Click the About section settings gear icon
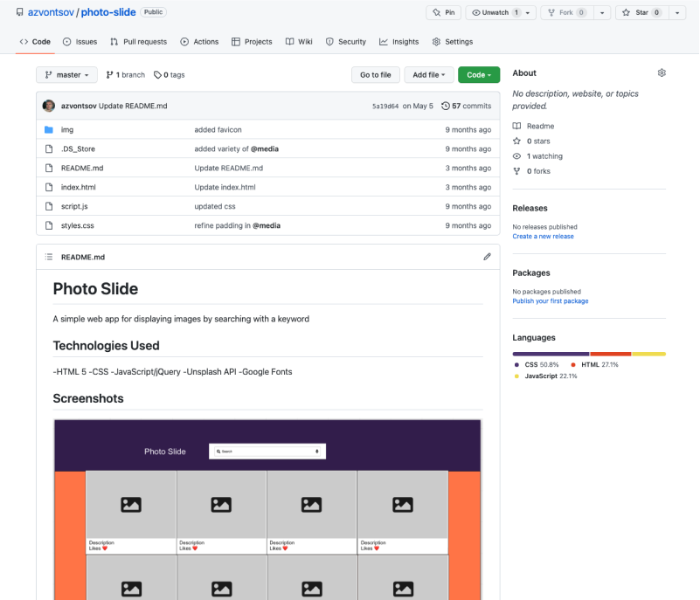 pyautogui.click(x=662, y=73)
